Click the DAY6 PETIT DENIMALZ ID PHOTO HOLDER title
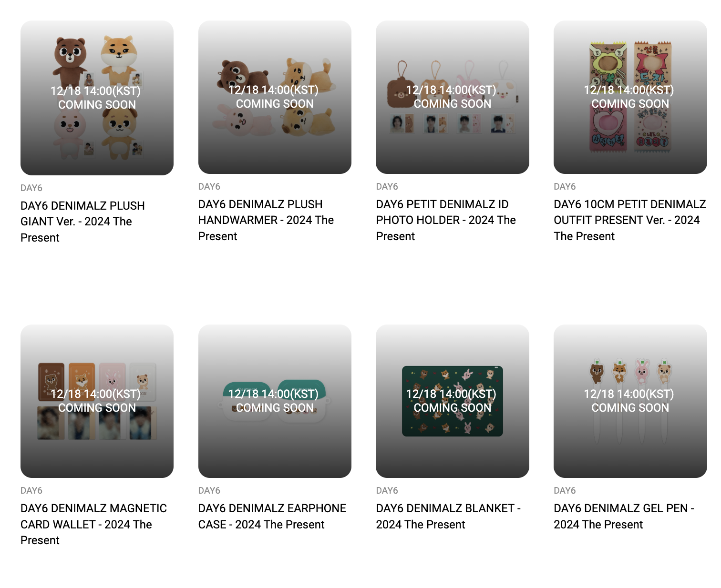The height and width of the screenshot is (588, 721). (x=446, y=220)
